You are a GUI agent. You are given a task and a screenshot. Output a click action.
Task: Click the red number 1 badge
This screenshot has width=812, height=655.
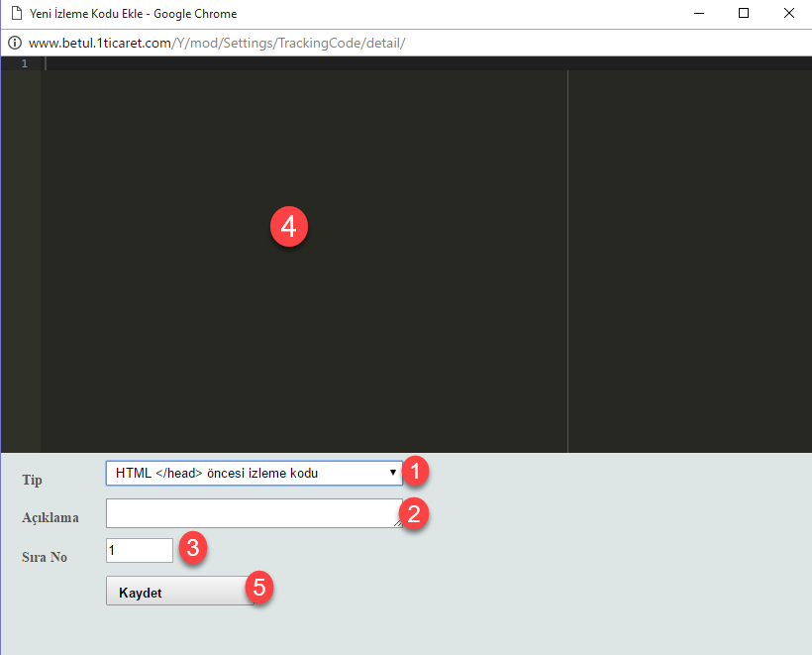point(418,472)
